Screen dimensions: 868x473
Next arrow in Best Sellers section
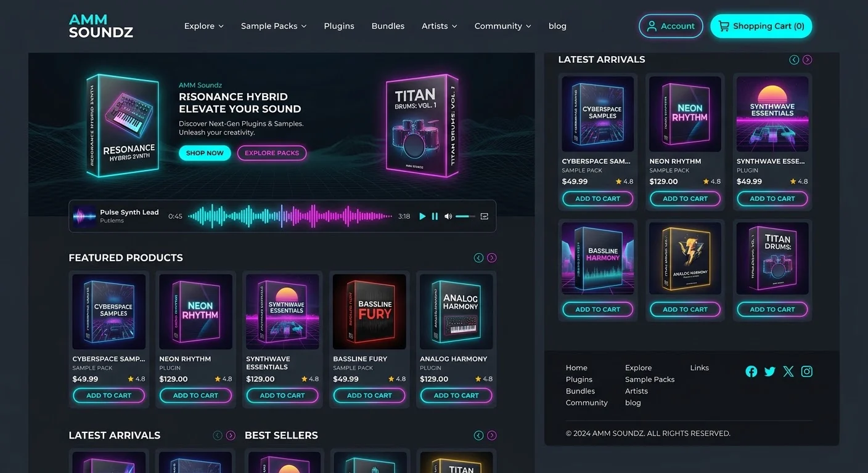coord(492,435)
